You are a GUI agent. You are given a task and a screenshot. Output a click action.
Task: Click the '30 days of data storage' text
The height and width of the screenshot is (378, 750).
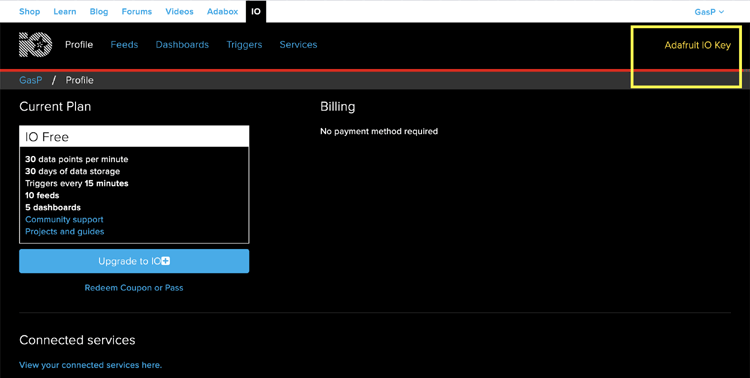point(73,171)
